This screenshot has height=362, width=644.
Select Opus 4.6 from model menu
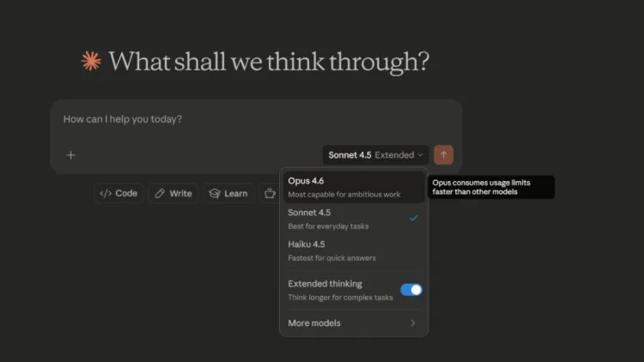[307, 181]
